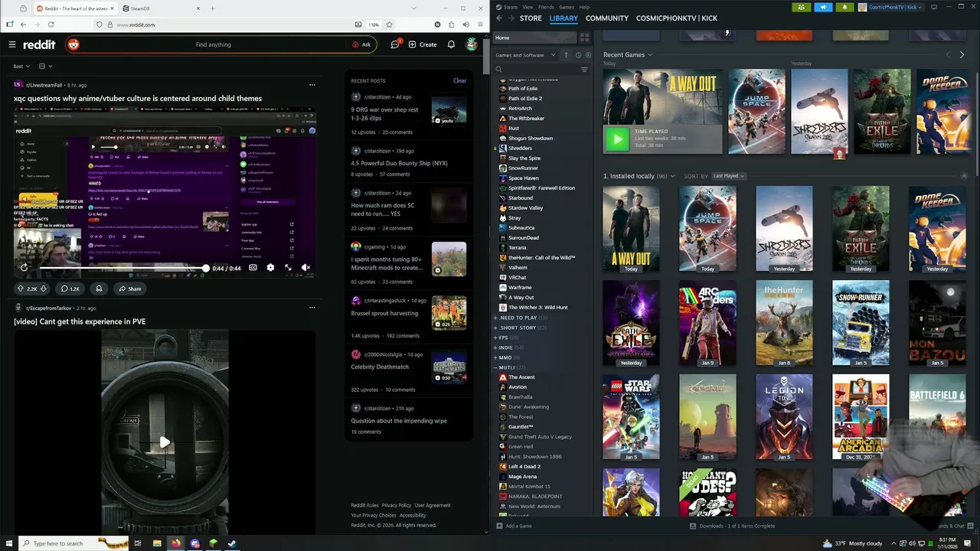Clear the Recent Posts list

click(x=459, y=80)
